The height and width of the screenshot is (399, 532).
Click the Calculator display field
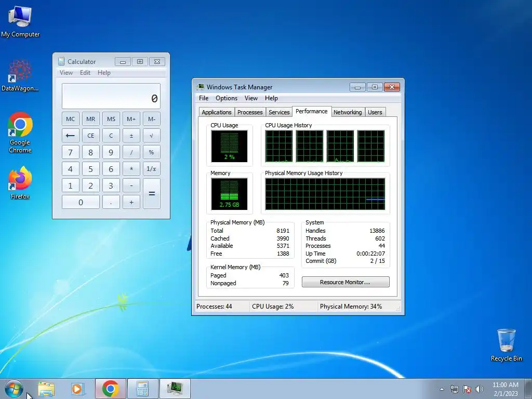[x=111, y=96]
